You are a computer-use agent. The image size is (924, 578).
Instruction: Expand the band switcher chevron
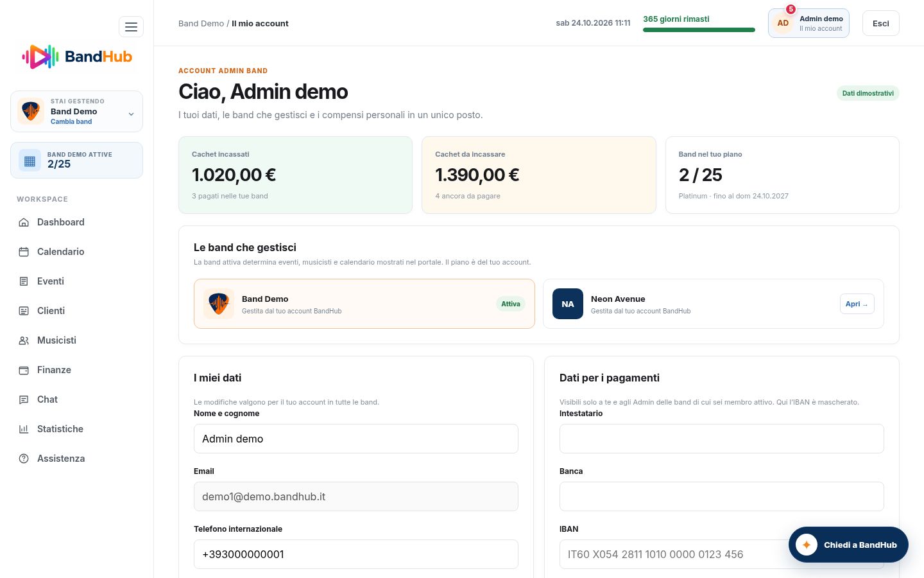pyautogui.click(x=131, y=114)
